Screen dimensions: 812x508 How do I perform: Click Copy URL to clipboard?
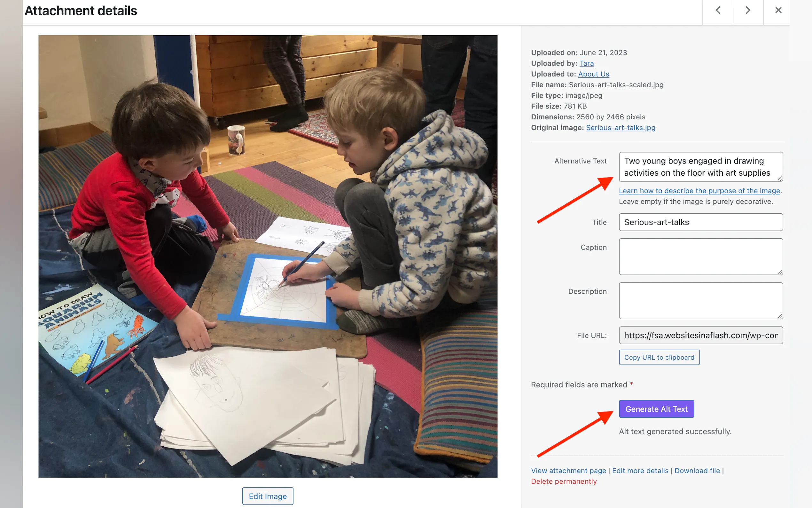[x=659, y=357]
